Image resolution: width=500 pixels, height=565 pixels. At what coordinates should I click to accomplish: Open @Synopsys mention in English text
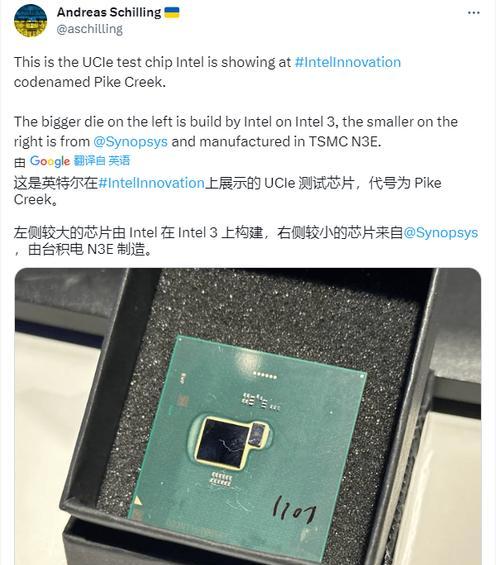pos(130,141)
